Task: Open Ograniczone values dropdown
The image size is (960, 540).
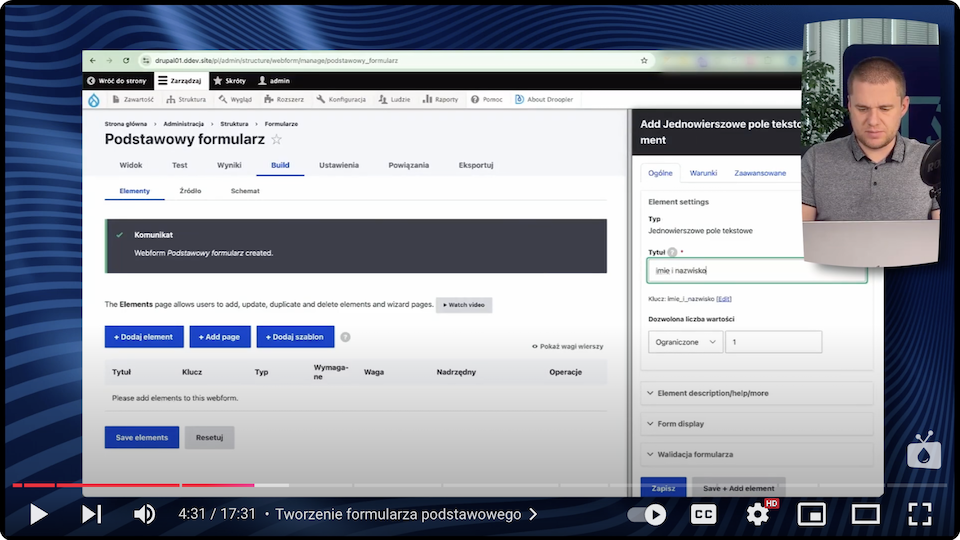Action: click(685, 342)
